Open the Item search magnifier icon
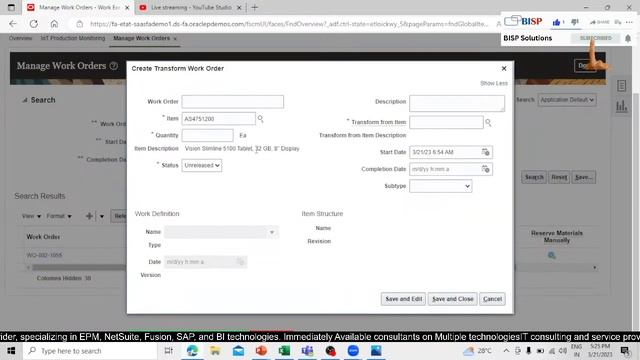The height and width of the screenshot is (360, 640). coord(260,119)
